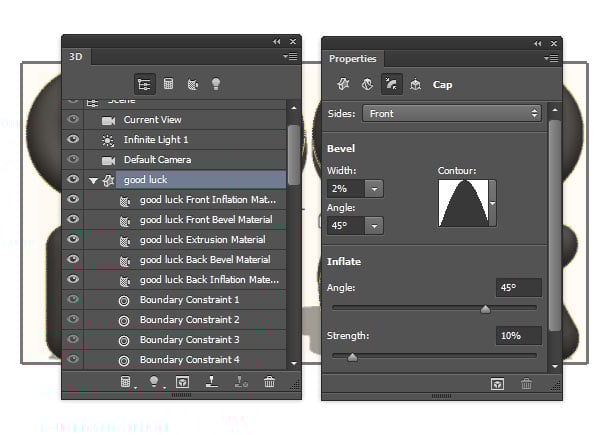Click Render icon in Properties panel footer
Image resolution: width=600 pixels, height=435 pixels.
point(497,384)
